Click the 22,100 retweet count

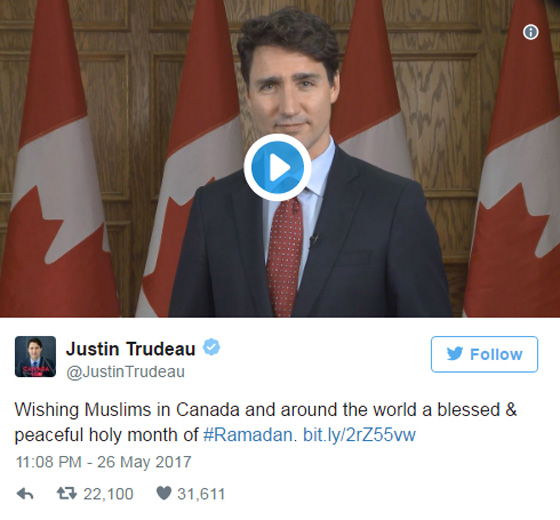point(108,494)
